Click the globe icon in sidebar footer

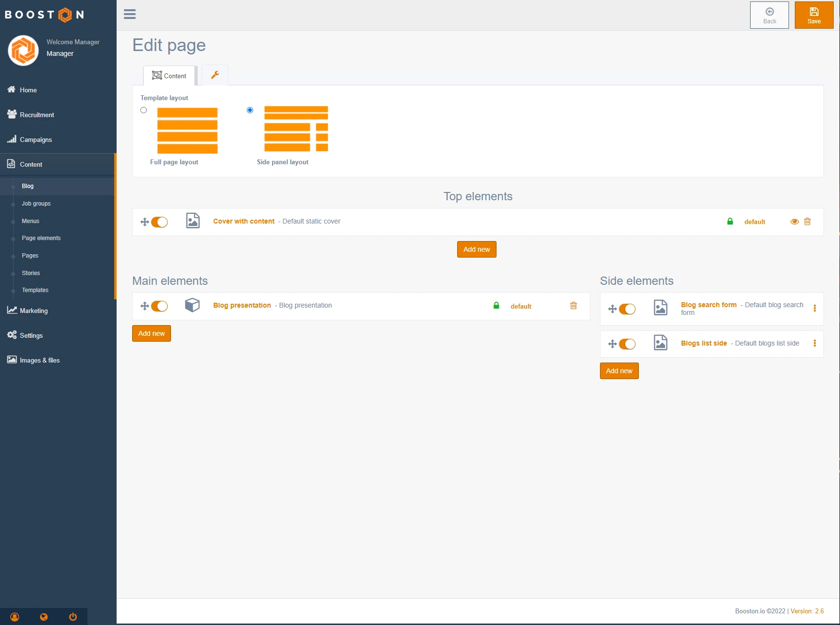(x=44, y=617)
